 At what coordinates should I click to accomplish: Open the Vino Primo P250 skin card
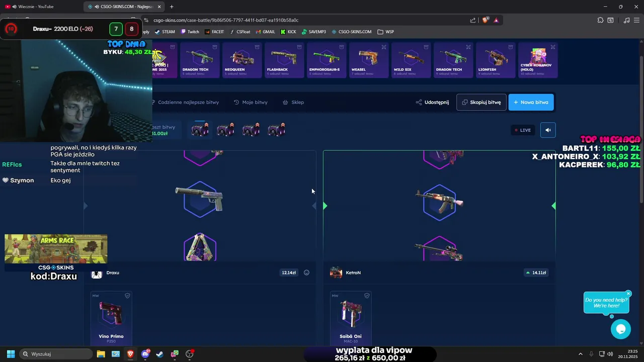[111, 318]
